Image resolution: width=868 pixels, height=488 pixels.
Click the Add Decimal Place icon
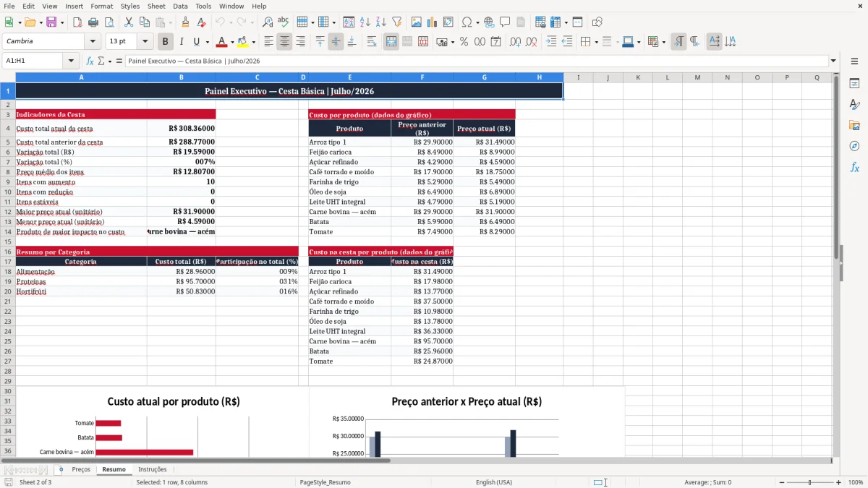(515, 42)
